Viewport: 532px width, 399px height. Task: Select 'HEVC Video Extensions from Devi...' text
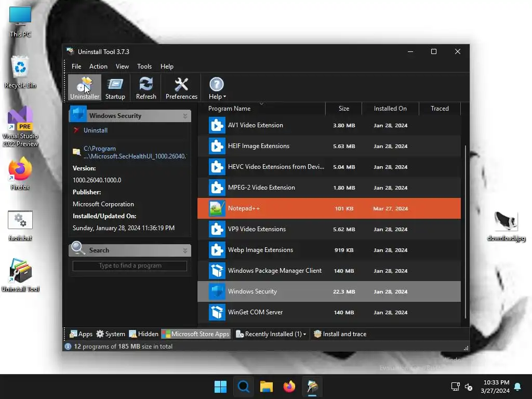coord(276,167)
